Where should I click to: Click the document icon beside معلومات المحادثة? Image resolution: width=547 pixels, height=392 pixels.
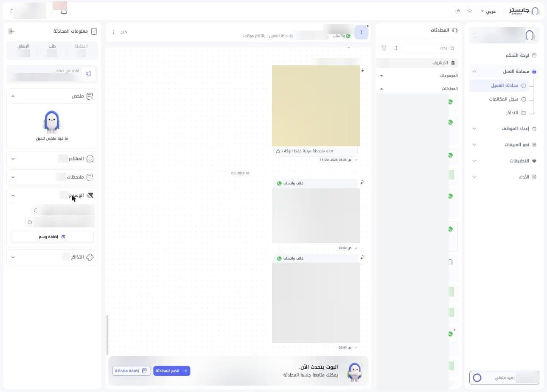[x=94, y=31]
